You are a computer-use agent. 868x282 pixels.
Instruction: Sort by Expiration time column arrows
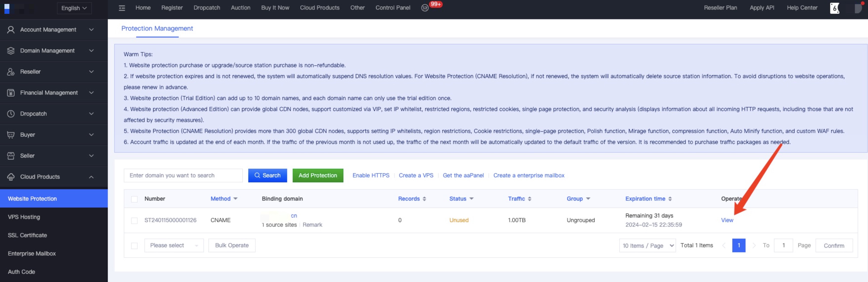point(670,199)
